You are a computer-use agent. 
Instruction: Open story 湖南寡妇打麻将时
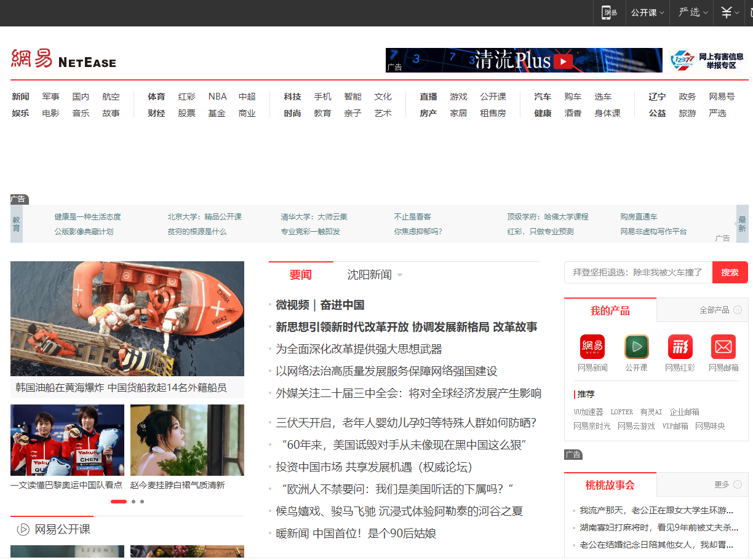tap(659, 527)
